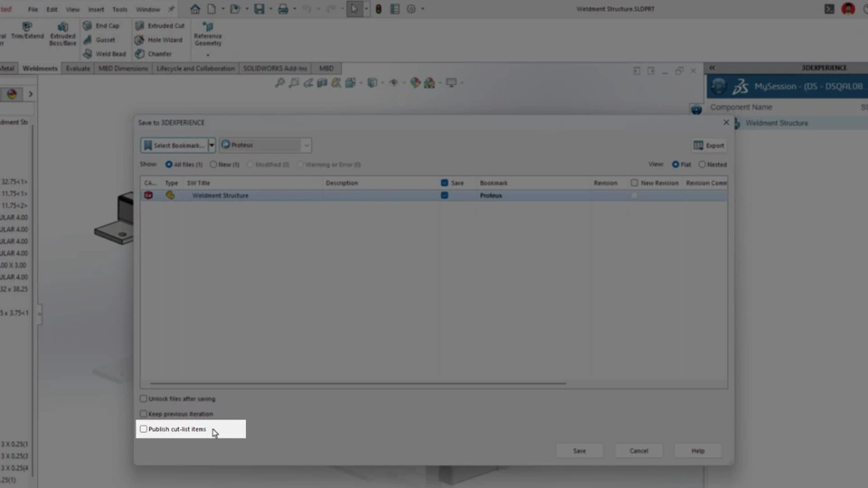Enable Keep previous iteration checkbox
This screenshot has height=488, width=868.
point(144,414)
